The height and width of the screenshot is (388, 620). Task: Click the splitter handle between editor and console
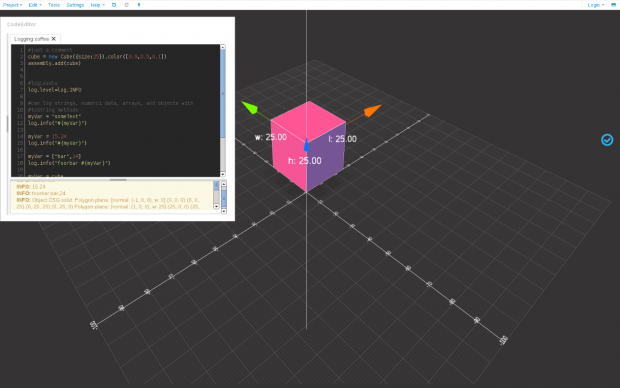118,180
